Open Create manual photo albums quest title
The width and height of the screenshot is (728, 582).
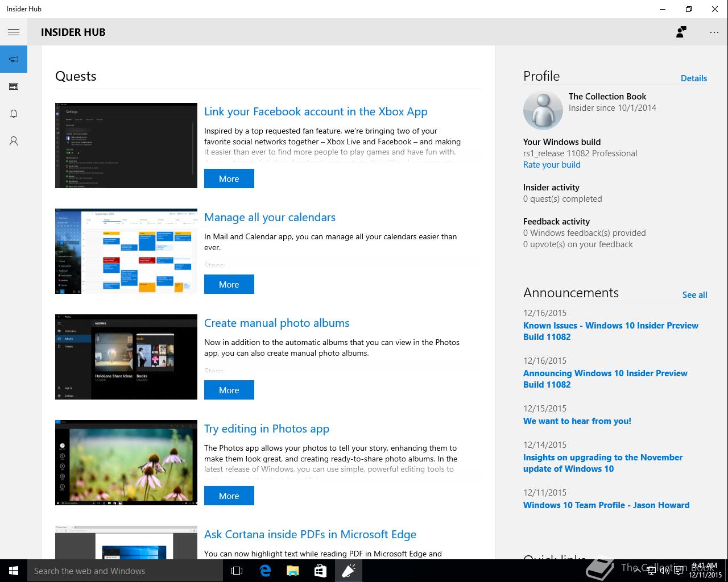tap(277, 323)
